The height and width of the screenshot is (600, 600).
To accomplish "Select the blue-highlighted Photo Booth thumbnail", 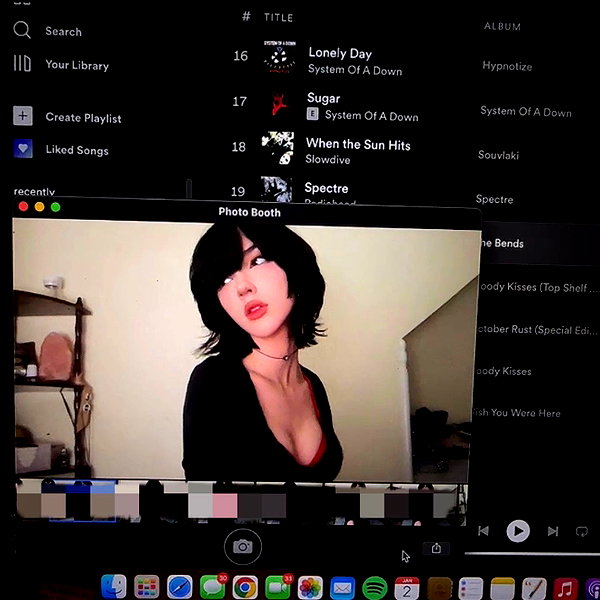I will [82, 501].
